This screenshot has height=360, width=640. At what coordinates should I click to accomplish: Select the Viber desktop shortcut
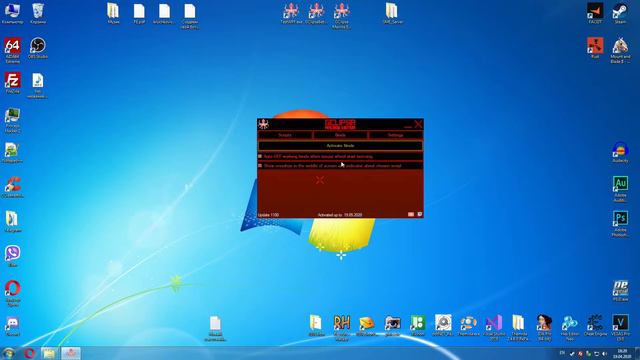[12, 257]
